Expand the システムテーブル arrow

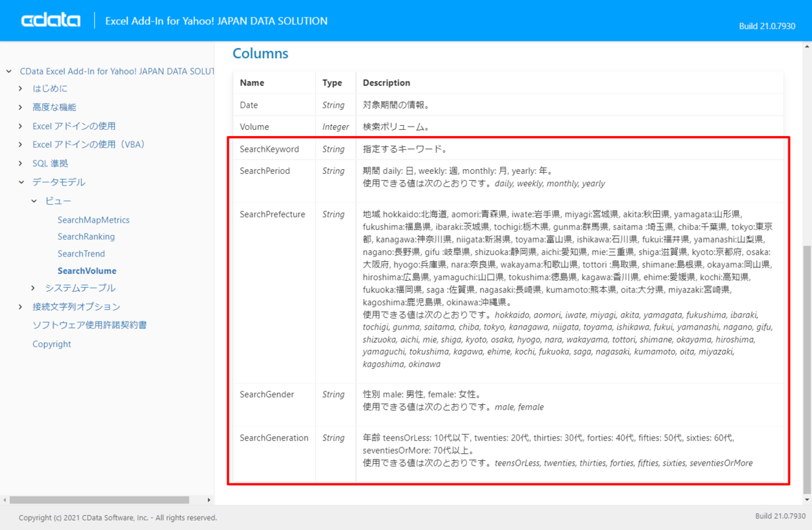point(34,288)
